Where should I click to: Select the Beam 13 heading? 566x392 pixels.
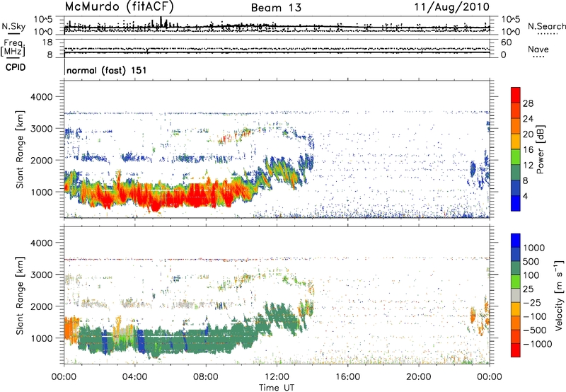pos(276,8)
